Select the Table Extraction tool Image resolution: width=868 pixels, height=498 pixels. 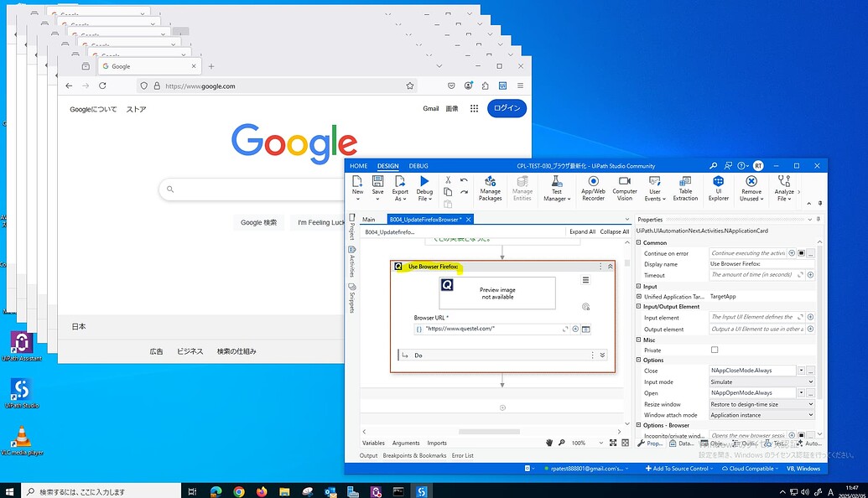click(x=685, y=188)
